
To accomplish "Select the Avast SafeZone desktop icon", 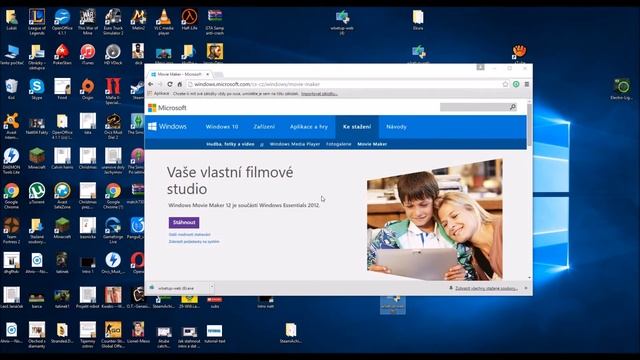I will (62, 196).
